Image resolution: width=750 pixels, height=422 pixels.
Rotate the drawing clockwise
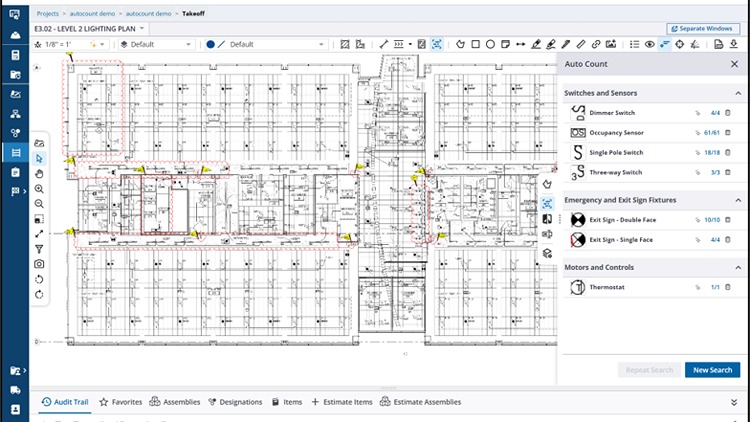coord(39,294)
